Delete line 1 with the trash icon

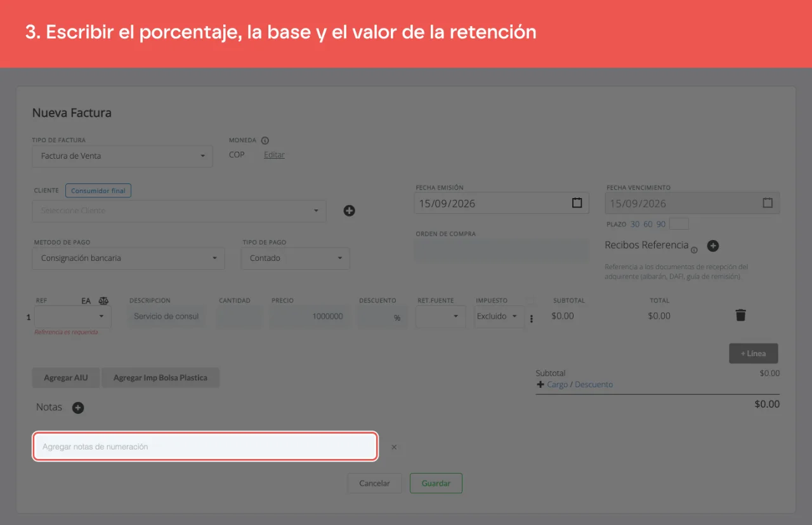point(740,315)
